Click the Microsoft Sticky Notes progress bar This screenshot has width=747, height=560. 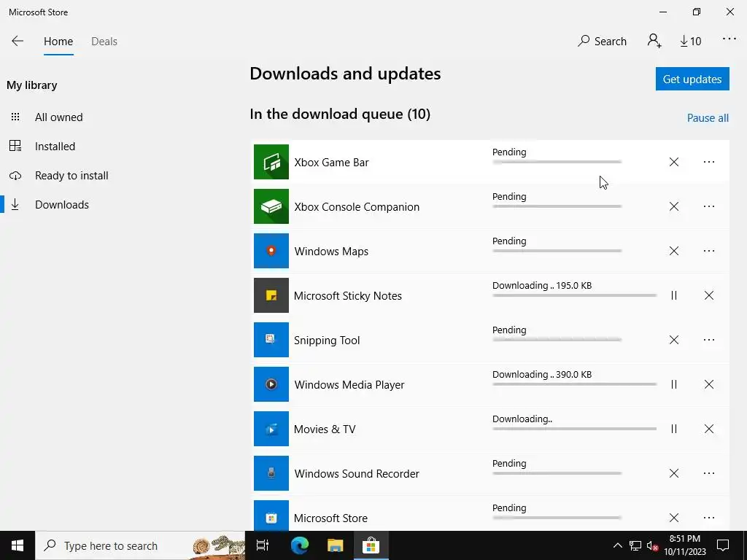pos(575,296)
